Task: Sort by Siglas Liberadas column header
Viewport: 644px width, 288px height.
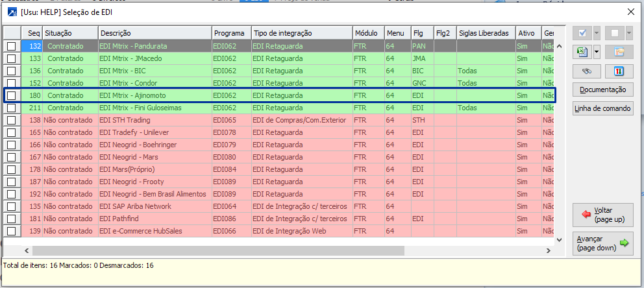Action: pyautogui.click(x=486, y=33)
